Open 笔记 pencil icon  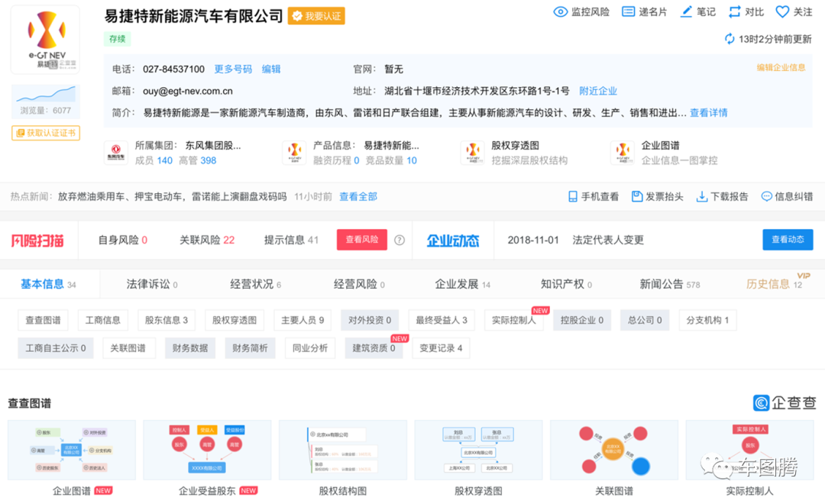[x=686, y=11]
